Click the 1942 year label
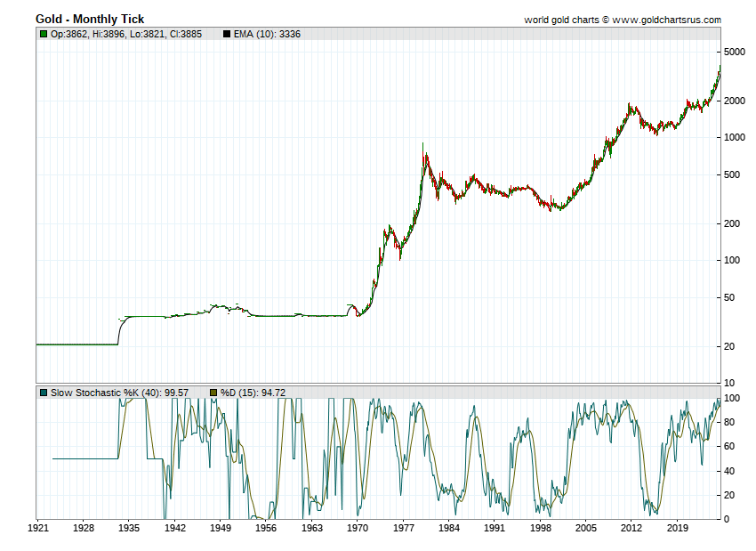This screenshot has width=756, height=551. pyautogui.click(x=175, y=528)
